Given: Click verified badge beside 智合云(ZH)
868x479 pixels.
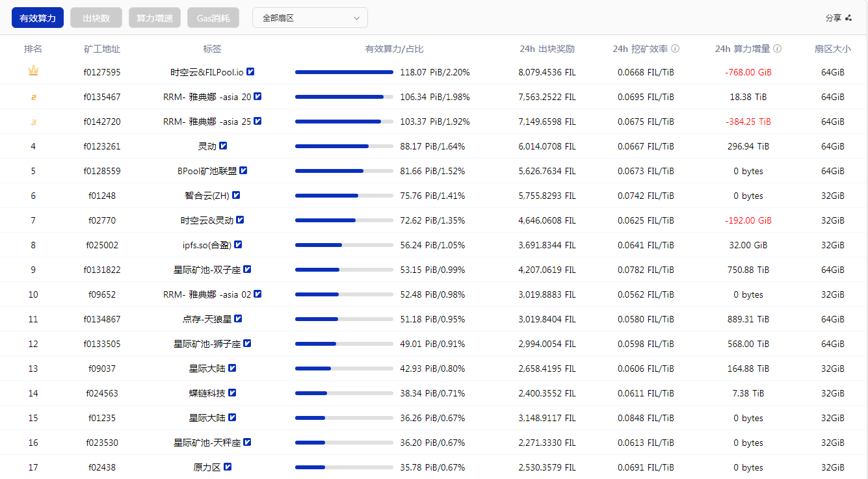Looking at the screenshot, I should [236, 196].
